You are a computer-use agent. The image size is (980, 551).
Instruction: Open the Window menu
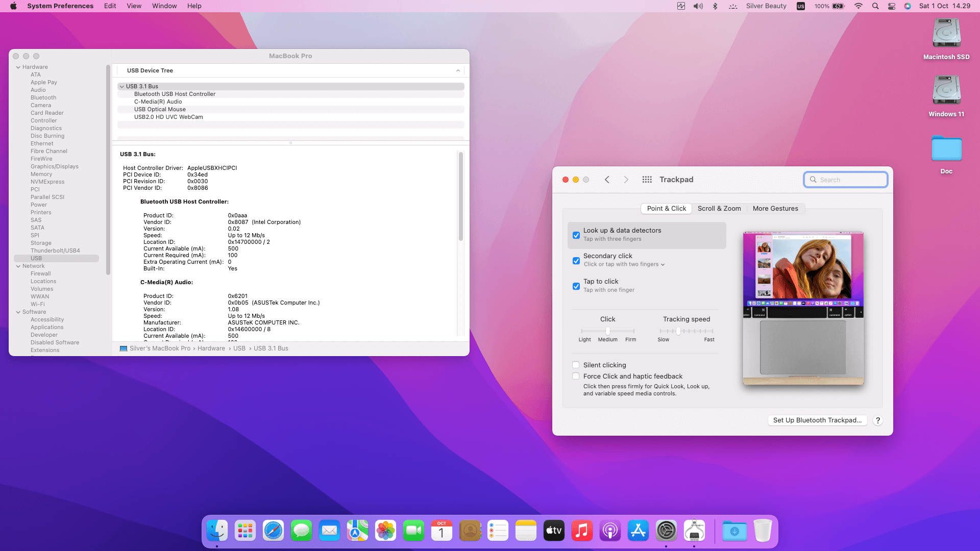[164, 6]
